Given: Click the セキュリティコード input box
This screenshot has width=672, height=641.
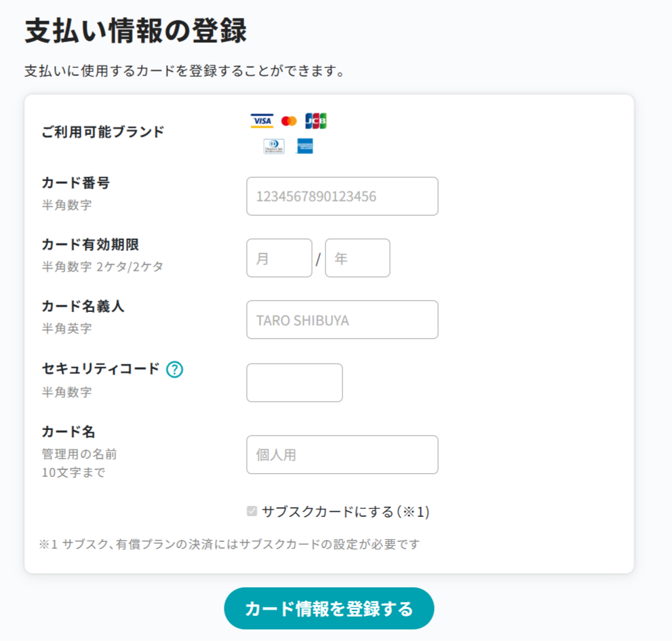Looking at the screenshot, I should (x=294, y=383).
